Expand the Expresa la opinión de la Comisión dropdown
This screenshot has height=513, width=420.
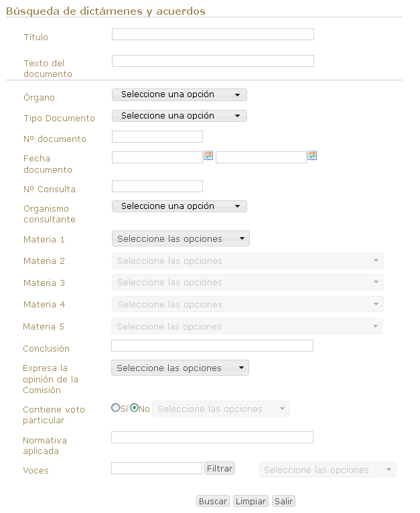click(x=180, y=368)
